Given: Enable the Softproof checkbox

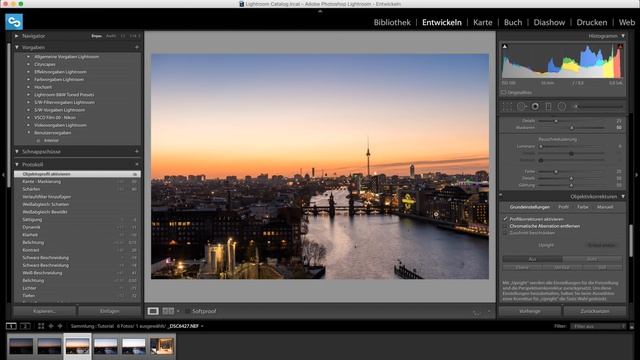Looking at the screenshot, I should pos(187,311).
